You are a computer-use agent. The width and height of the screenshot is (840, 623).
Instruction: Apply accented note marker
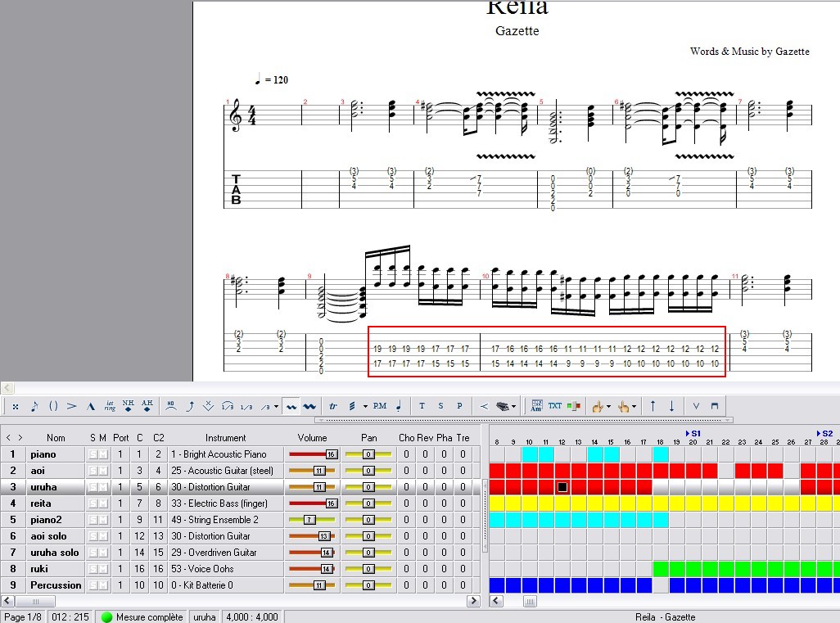coord(72,407)
